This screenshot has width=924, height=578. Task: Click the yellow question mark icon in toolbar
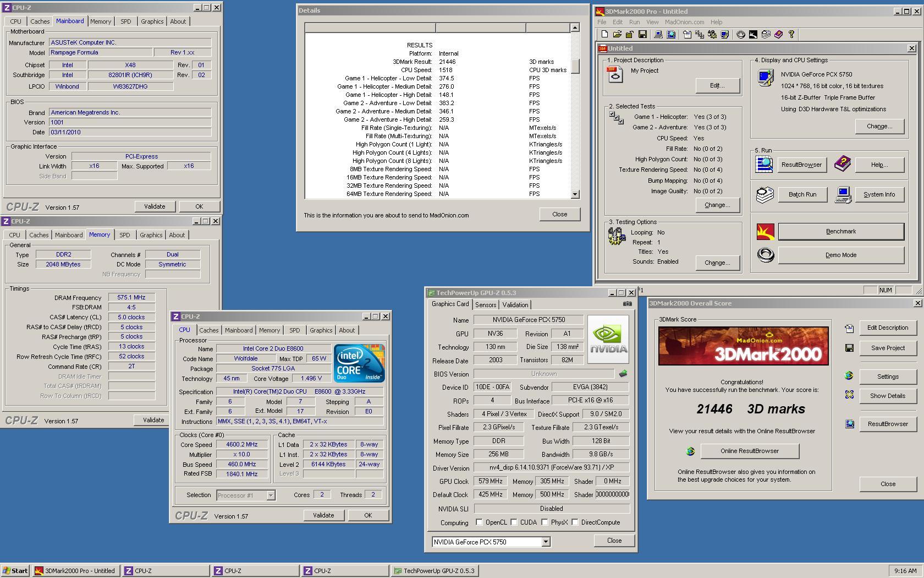pyautogui.click(x=791, y=34)
